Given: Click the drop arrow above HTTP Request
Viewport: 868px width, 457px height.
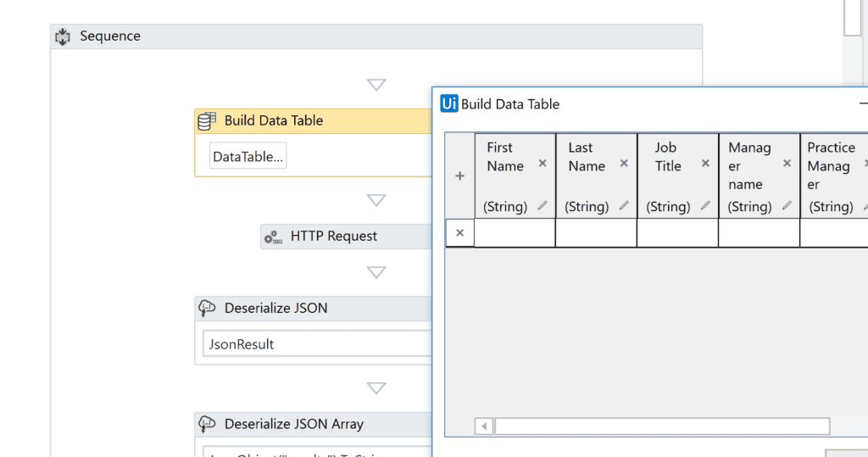Looking at the screenshot, I should tap(376, 200).
